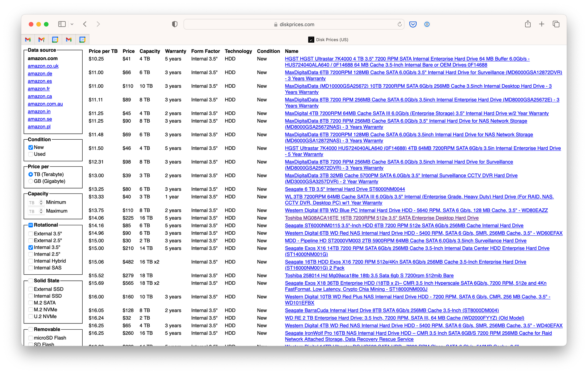This screenshot has height=374, width=588.
Task: Open the first Calendar pinned tab
Action: point(55,39)
